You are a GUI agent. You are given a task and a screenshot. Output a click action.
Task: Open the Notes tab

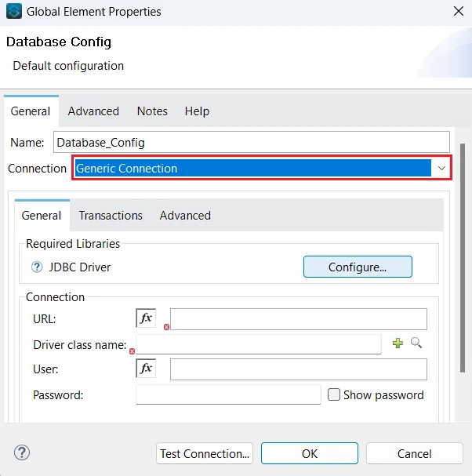152,111
